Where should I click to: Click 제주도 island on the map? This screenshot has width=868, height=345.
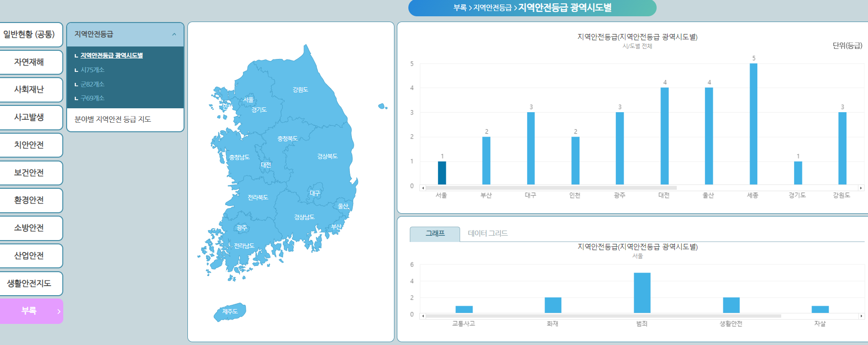(230, 312)
